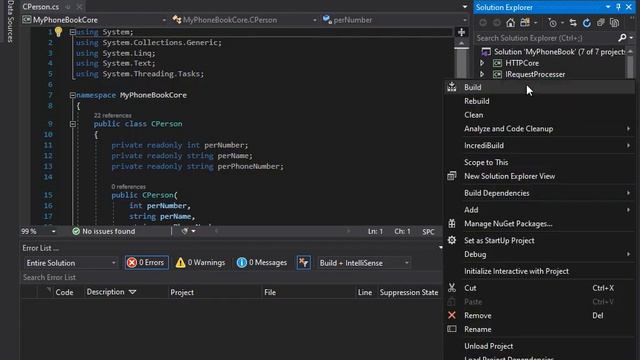Open the MyPhoneBookCore.CPerson type dropdown
The width and height of the screenshot is (640, 360).
(244, 20)
